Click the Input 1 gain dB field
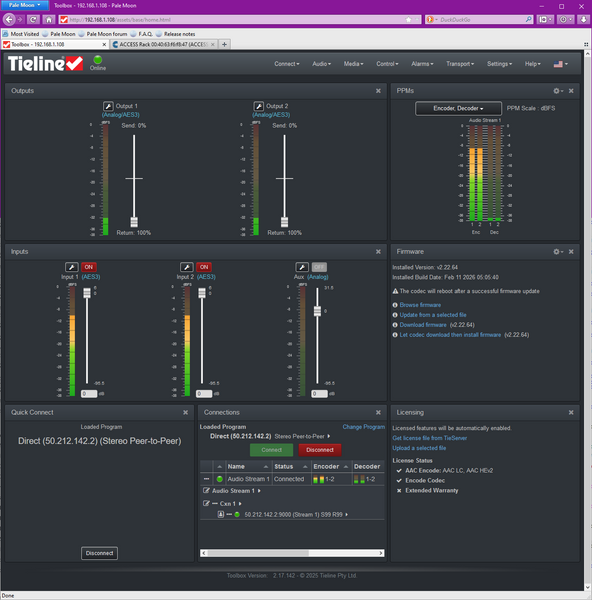Screen dimensions: 592x600 [89, 393]
